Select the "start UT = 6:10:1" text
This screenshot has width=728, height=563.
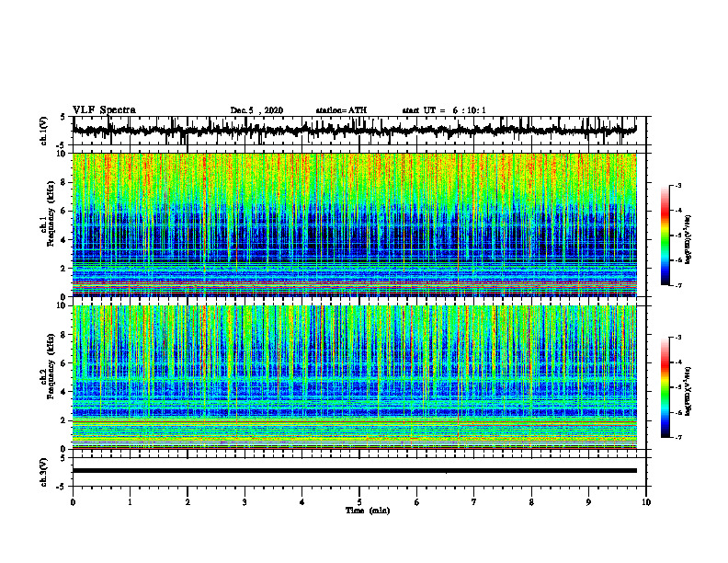(444, 110)
